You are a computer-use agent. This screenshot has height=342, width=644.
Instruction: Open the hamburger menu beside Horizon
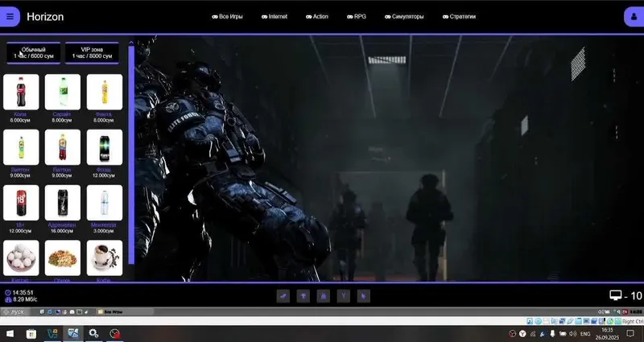10,17
